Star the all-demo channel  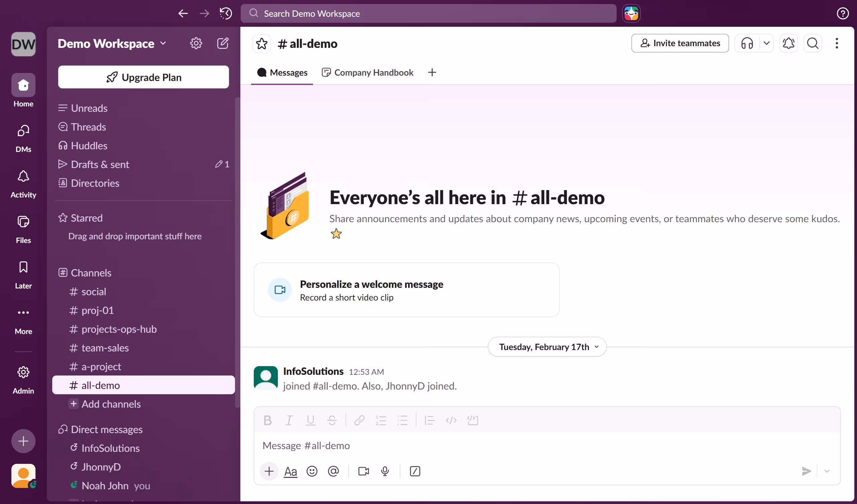261,44
